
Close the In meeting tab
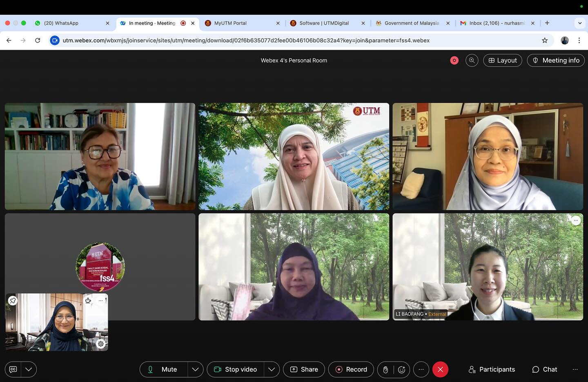(193, 23)
